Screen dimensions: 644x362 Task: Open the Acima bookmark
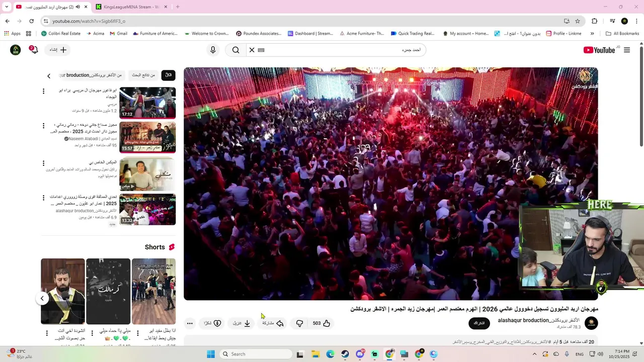[95, 34]
